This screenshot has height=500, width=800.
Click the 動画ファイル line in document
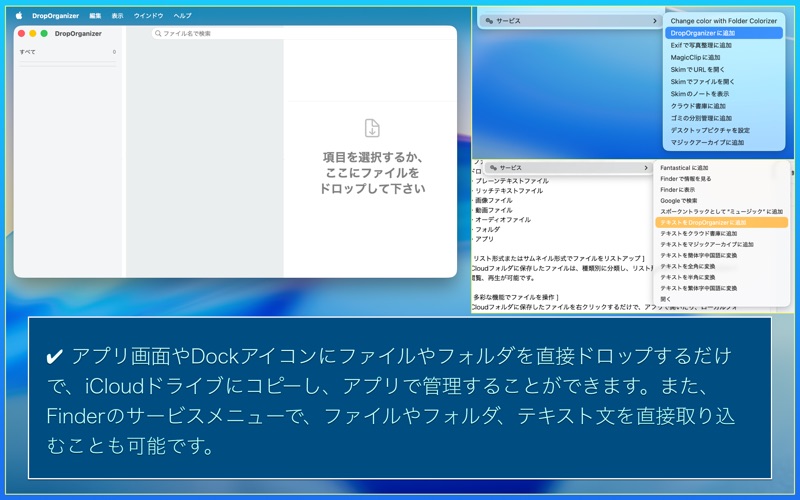coord(493,210)
